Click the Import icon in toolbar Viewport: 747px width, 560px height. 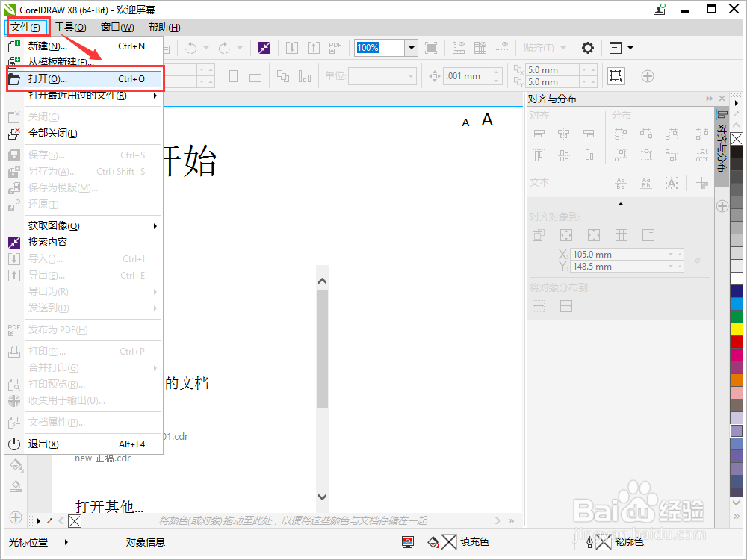[292, 48]
